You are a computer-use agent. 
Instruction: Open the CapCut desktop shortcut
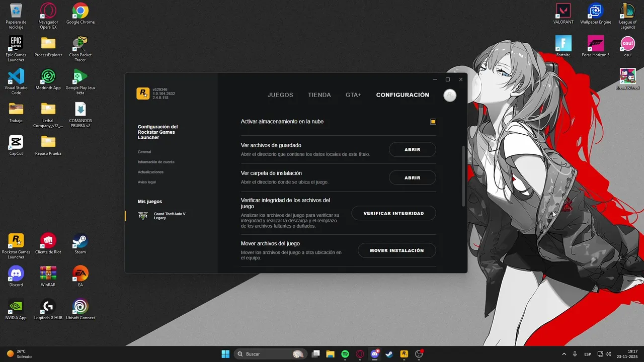(16, 145)
